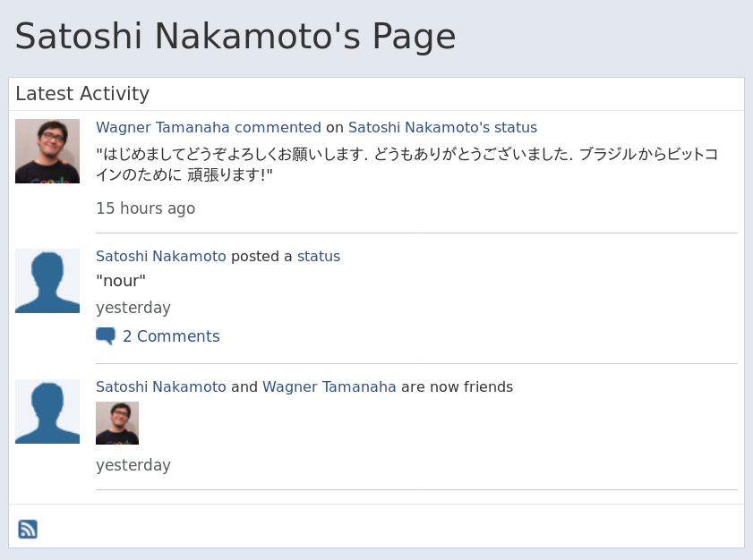Click the "nour" status text

[x=121, y=281]
